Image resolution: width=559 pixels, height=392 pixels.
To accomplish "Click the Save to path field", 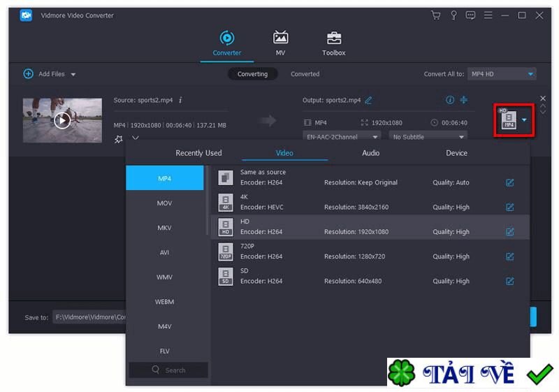I will pos(89,317).
